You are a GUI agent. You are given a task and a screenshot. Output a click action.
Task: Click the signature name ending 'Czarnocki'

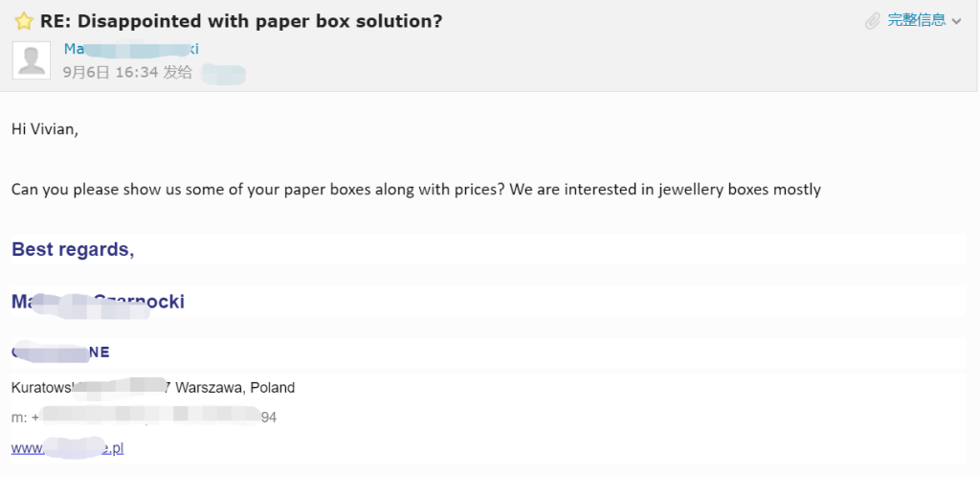click(99, 302)
